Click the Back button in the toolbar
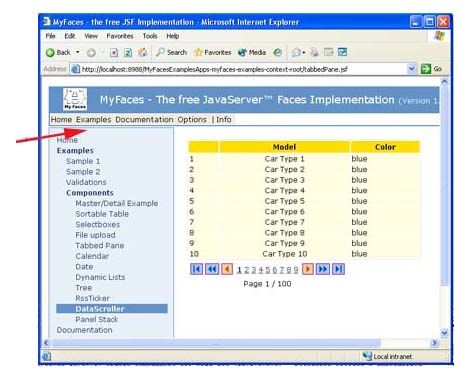 [x=58, y=53]
